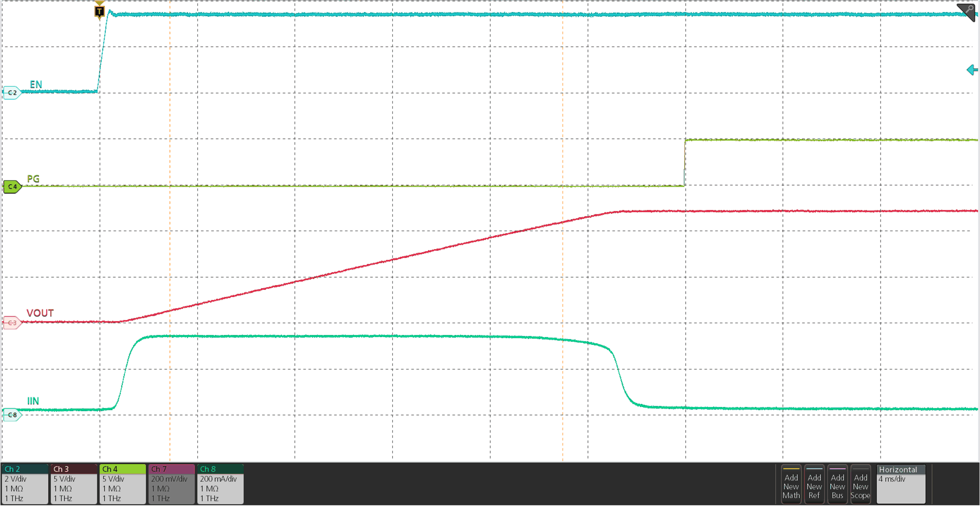Open the Ch 3 settings badge
Viewport: 980px width, 506px height.
[x=74, y=484]
